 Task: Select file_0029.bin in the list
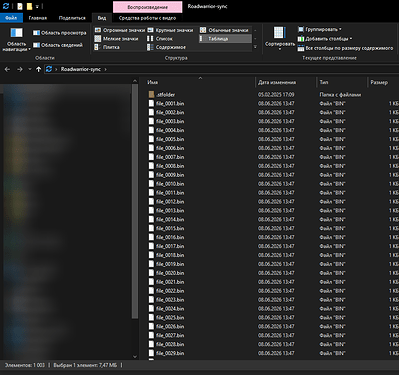click(170, 353)
